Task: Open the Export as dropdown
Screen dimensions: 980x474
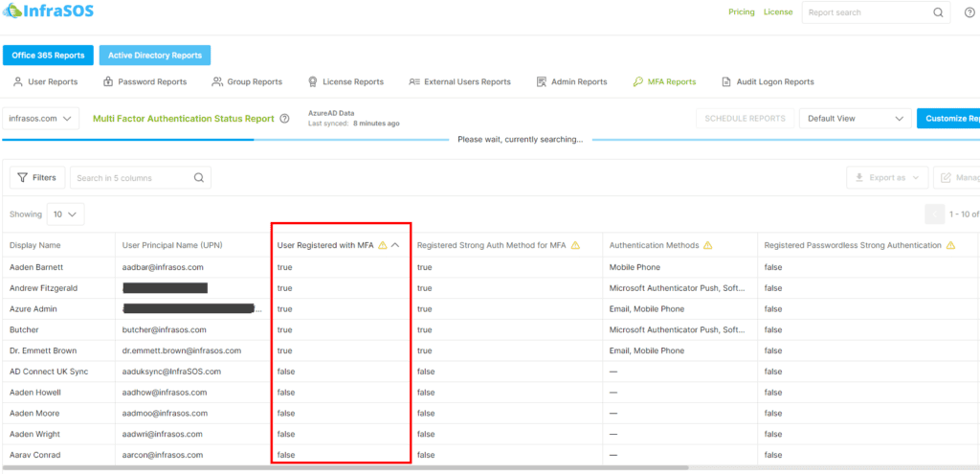Action: click(887, 177)
